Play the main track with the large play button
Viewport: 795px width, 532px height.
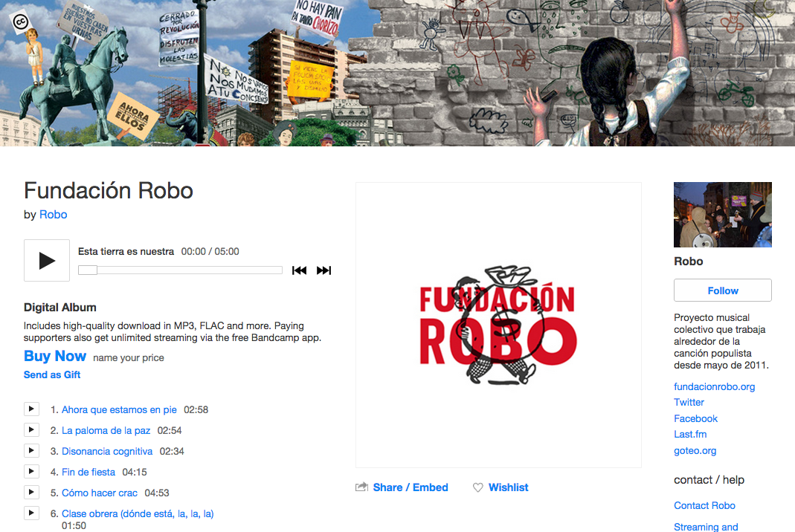tap(47, 260)
